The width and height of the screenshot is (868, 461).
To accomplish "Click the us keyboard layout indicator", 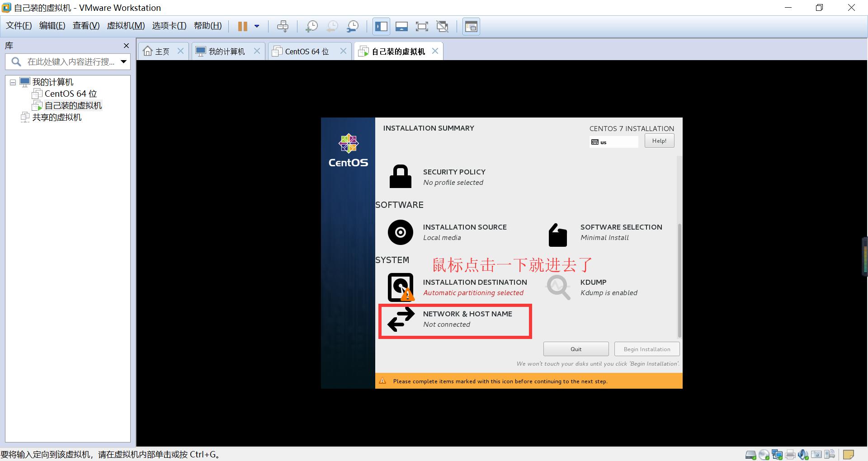I will pos(613,142).
